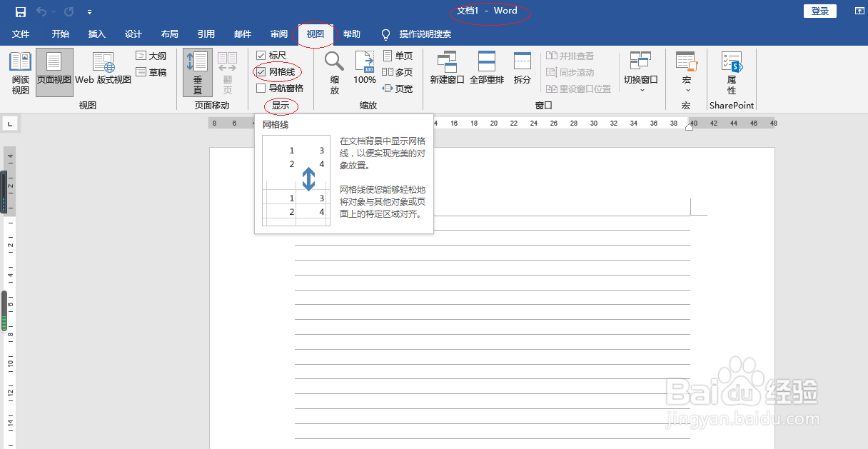The height and width of the screenshot is (449, 868).
Task: Set zoom to 100%
Action: [x=365, y=68]
